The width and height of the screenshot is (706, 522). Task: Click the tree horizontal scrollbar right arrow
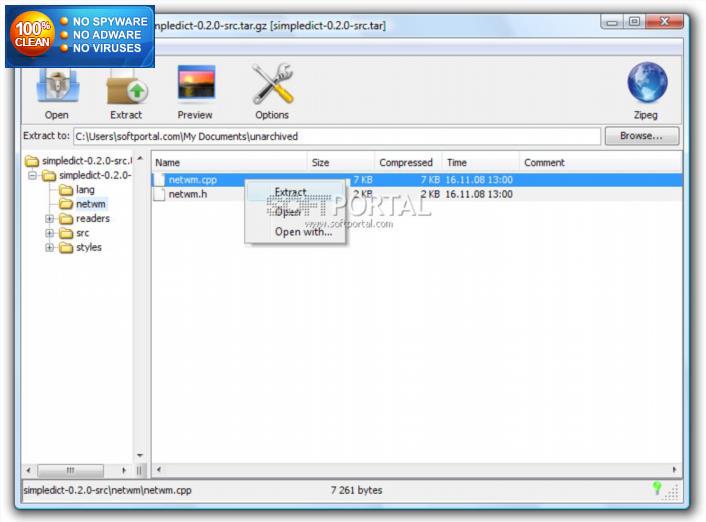(x=124, y=470)
